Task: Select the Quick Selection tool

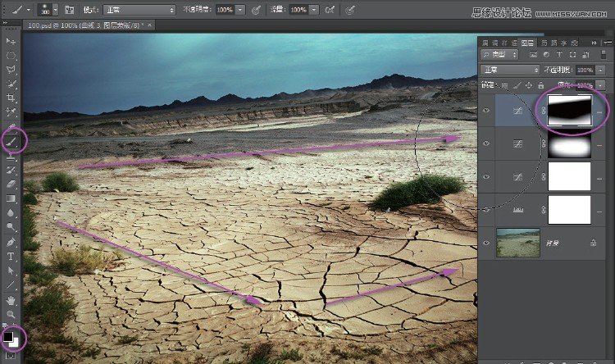Action: pyautogui.click(x=11, y=84)
